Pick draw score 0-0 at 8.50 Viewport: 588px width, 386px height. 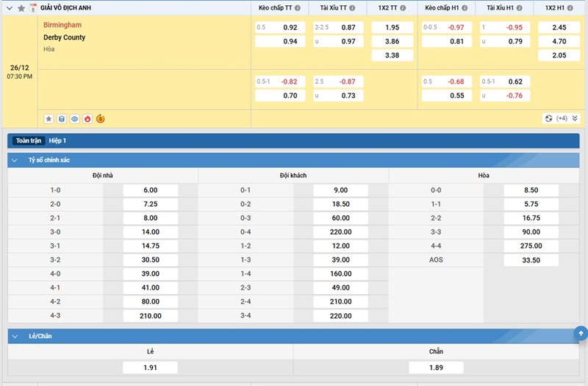[x=531, y=190]
